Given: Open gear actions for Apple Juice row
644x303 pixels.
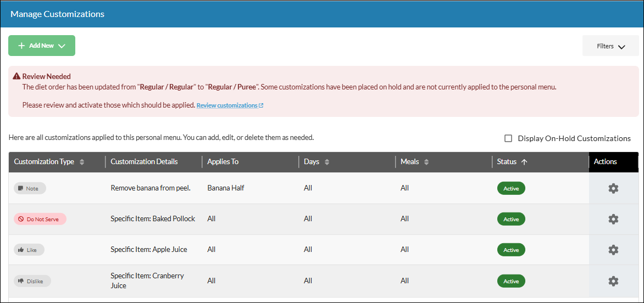Looking at the screenshot, I should click(x=613, y=250).
